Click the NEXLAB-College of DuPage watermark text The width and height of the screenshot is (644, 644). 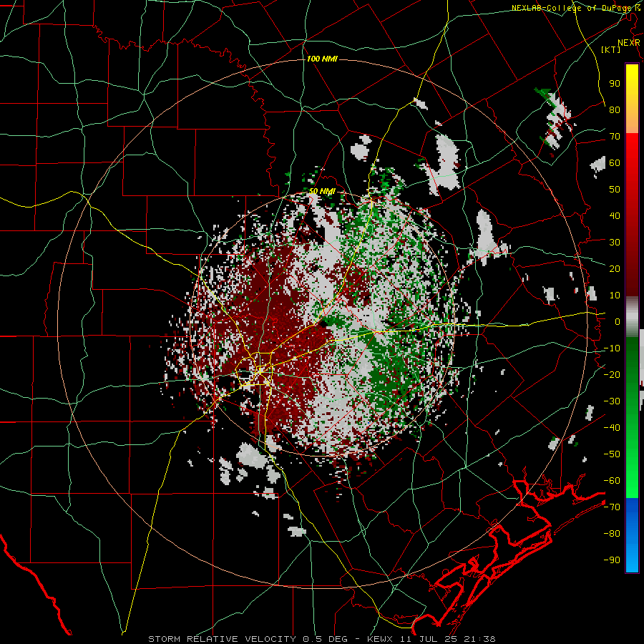pos(575,8)
